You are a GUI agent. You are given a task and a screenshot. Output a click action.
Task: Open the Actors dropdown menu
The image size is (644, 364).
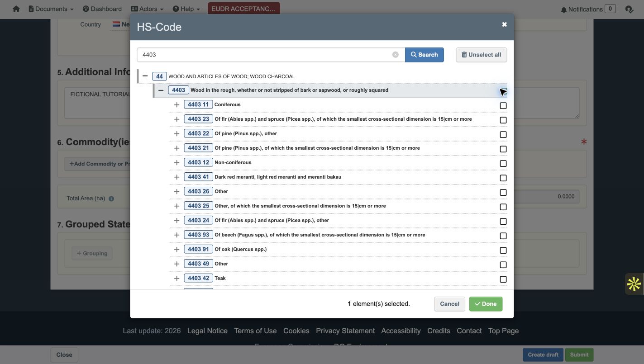147,9
